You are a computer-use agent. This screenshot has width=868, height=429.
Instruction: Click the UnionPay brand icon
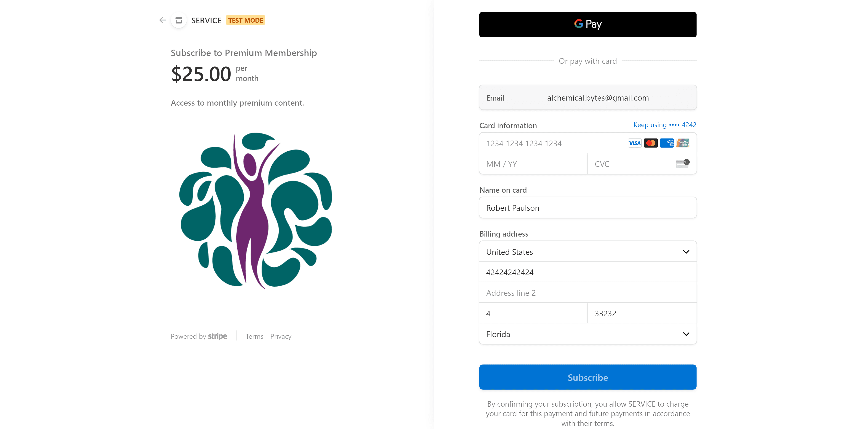pyautogui.click(x=683, y=143)
